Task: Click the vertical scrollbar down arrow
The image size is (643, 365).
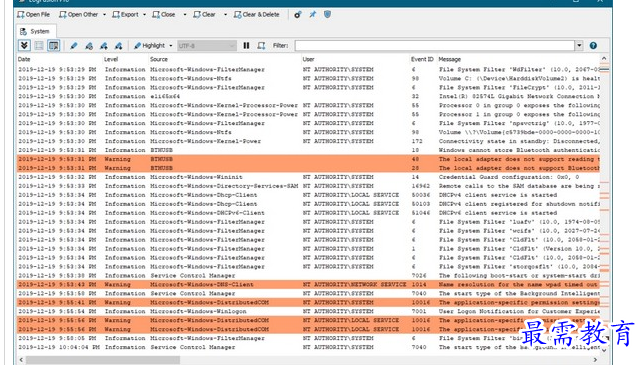Action: [604, 350]
